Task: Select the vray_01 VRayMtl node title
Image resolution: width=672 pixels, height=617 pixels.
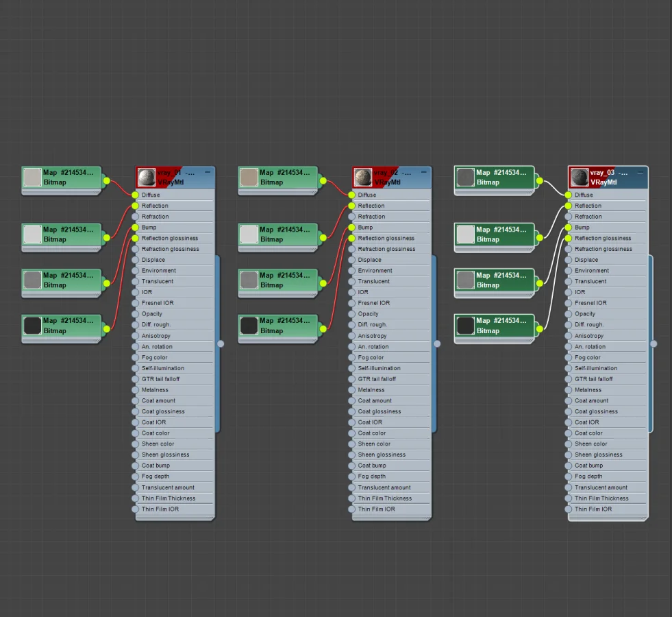Action: (x=175, y=177)
